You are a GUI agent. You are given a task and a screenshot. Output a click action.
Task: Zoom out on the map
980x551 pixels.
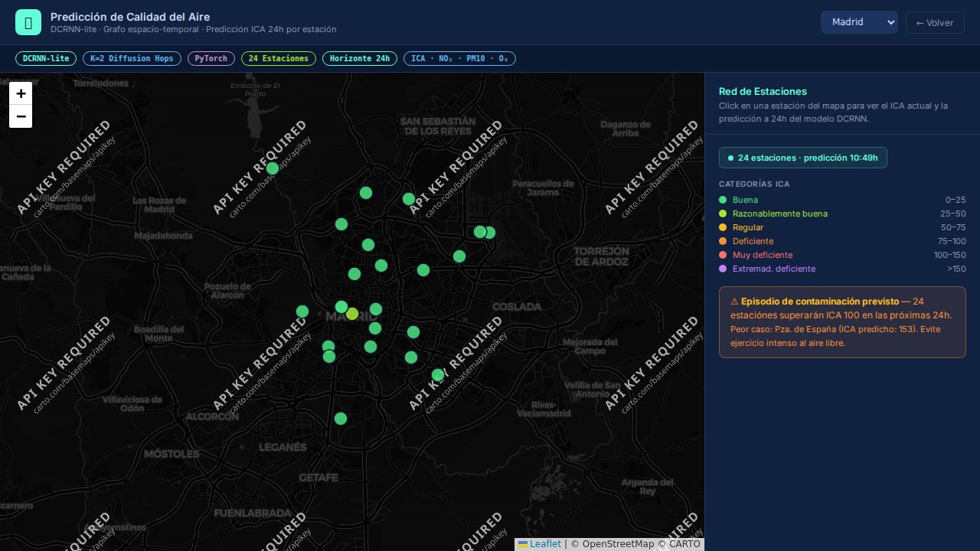coord(21,116)
